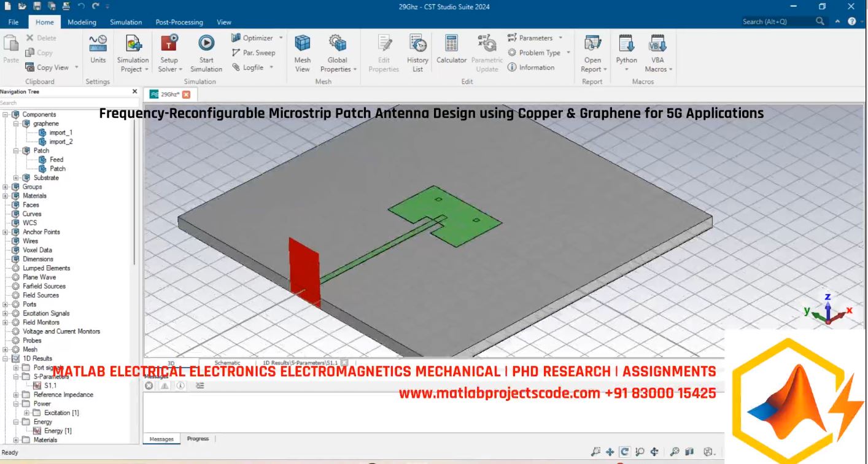
Task: Click the Logfile paperclip item
Action: (x=248, y=68)
